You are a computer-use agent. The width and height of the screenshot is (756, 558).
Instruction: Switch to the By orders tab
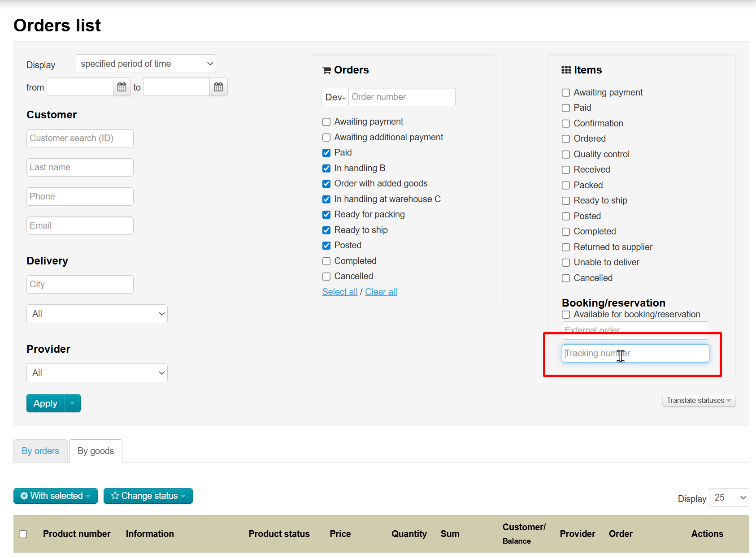click(x=40, y=451)
